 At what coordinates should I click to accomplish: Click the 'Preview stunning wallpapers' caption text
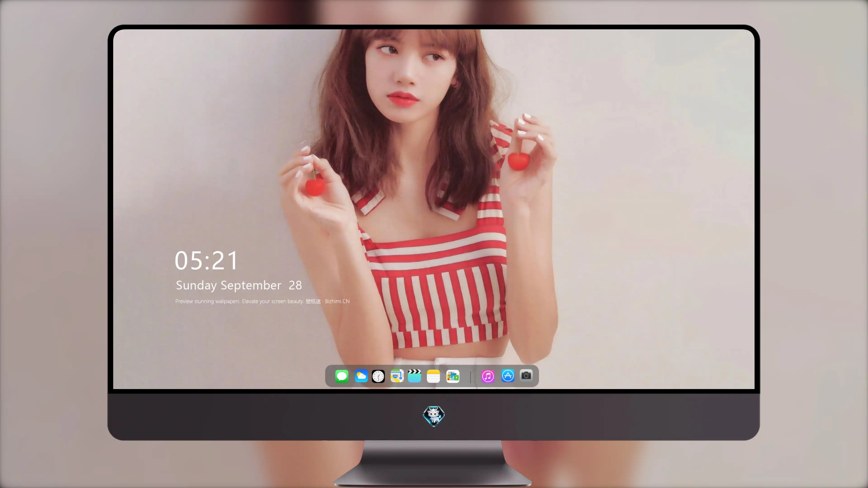(x=262, y=301)
